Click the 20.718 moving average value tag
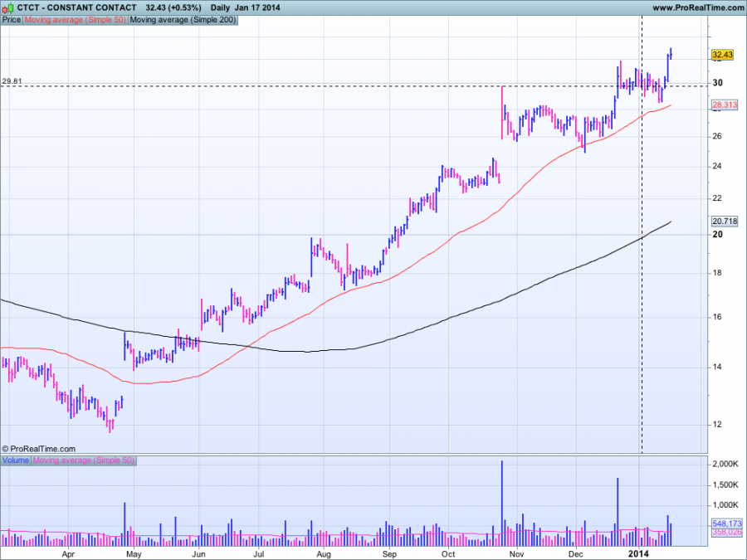747x560 pixels. pos(725,221)
